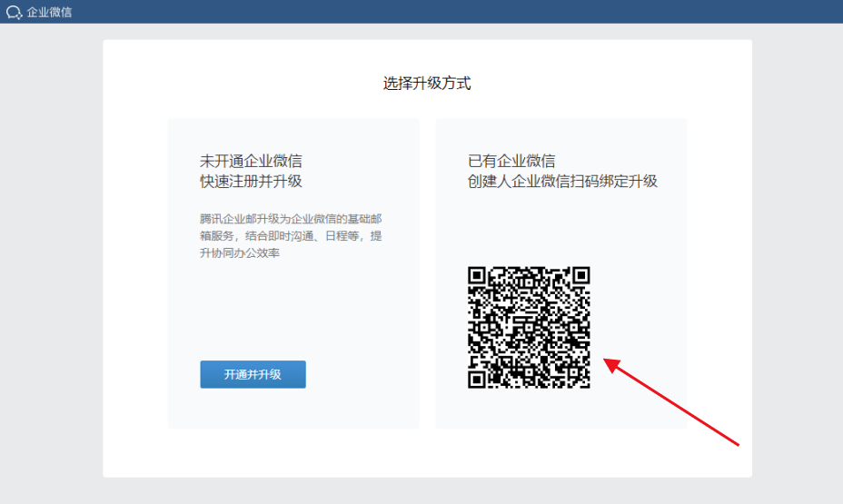This screenshot has width=843, height=504.
Task: Select the 已有企业微信 heading
Action: [x=511, y=161]
